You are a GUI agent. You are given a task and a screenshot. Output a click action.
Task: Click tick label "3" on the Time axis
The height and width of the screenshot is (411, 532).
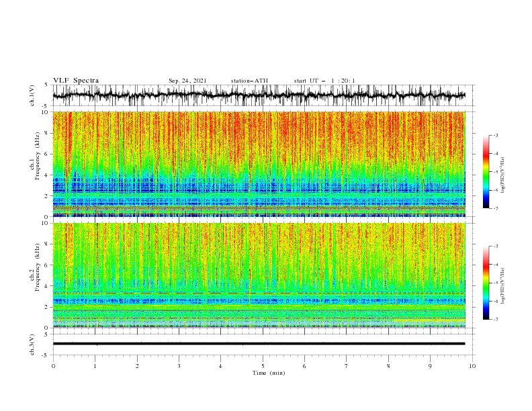(179, 366)
